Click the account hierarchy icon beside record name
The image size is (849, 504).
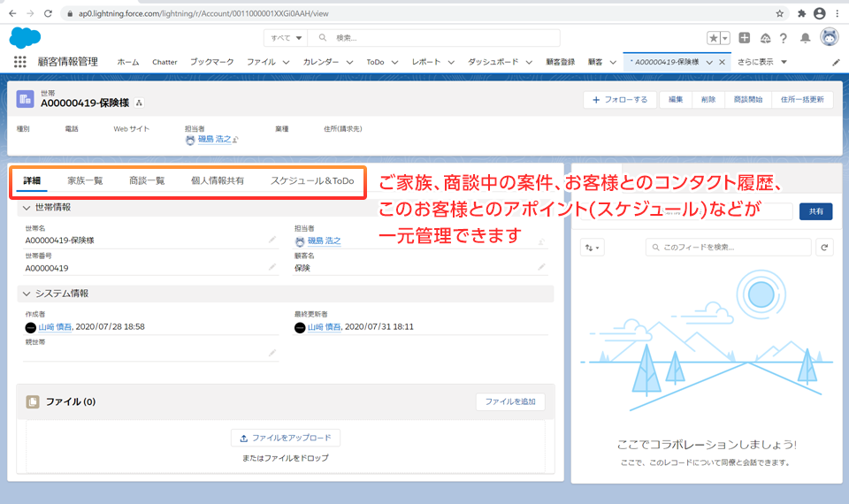point(139,103)
